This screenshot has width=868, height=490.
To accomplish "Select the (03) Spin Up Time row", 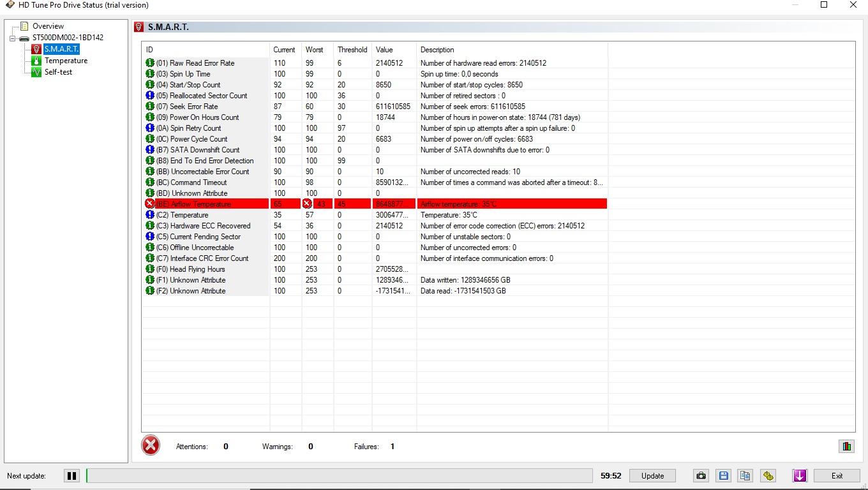I will tap(375, 74).
